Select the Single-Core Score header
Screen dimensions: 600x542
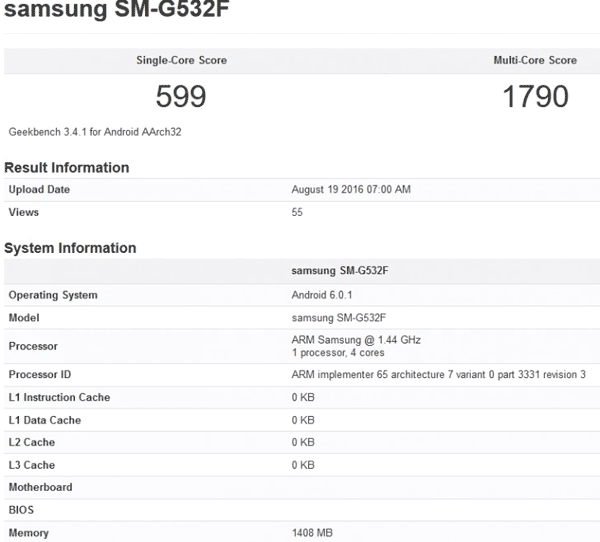coord(181,60)
